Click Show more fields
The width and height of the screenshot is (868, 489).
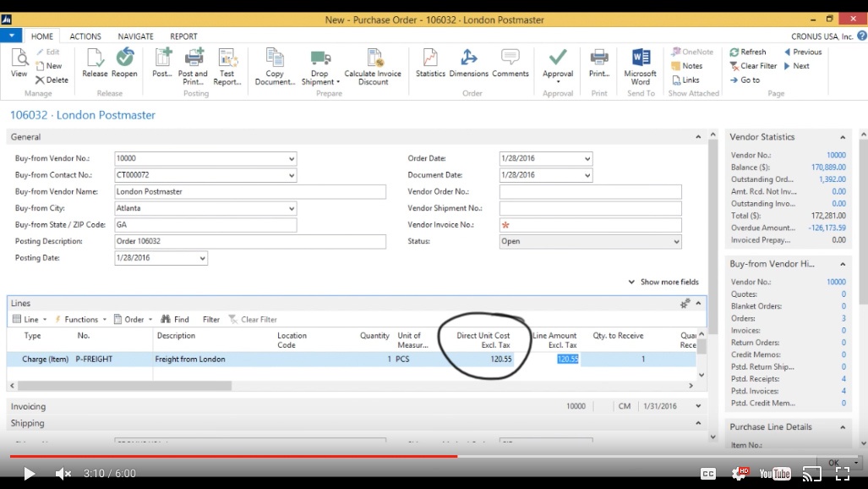663,283
